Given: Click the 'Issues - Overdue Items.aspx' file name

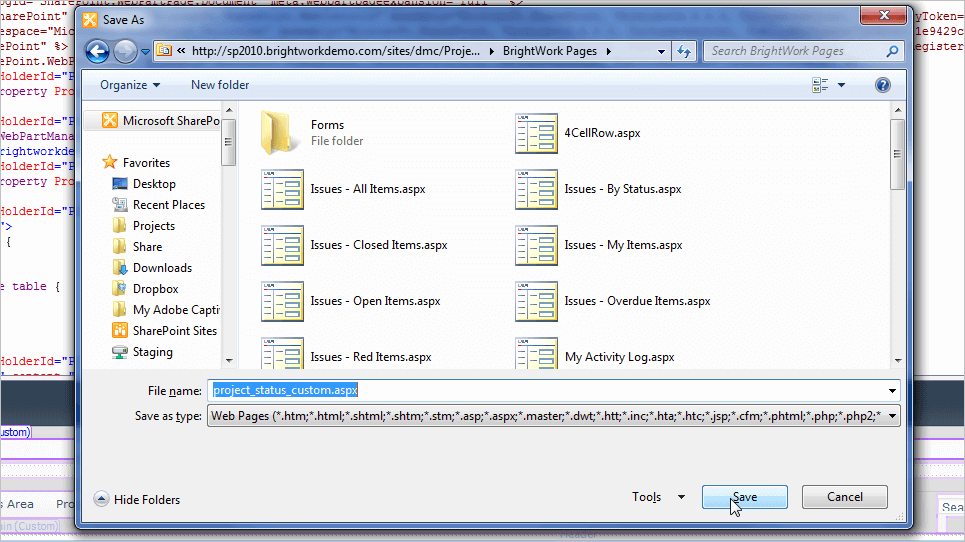Looking at the screenshot, I should point(637,301).
